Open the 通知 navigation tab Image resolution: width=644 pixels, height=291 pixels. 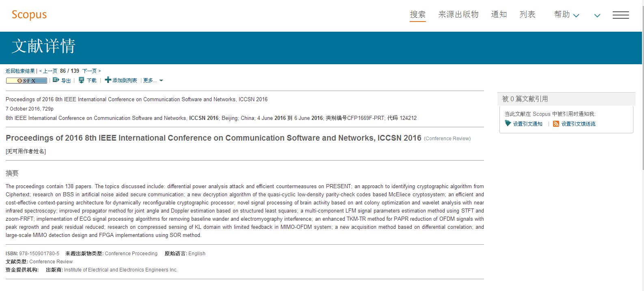[499, 15]
